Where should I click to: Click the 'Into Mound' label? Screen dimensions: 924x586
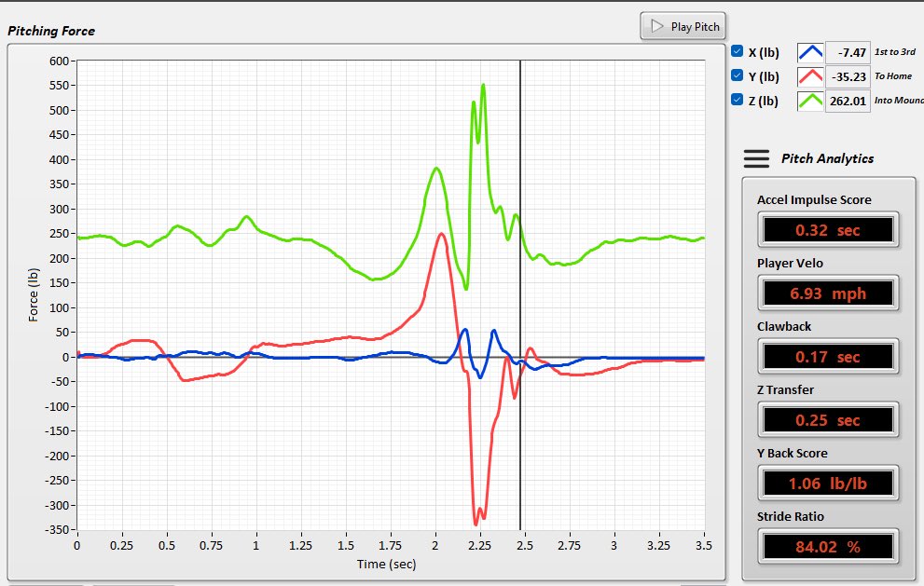(x=899, y=100)
